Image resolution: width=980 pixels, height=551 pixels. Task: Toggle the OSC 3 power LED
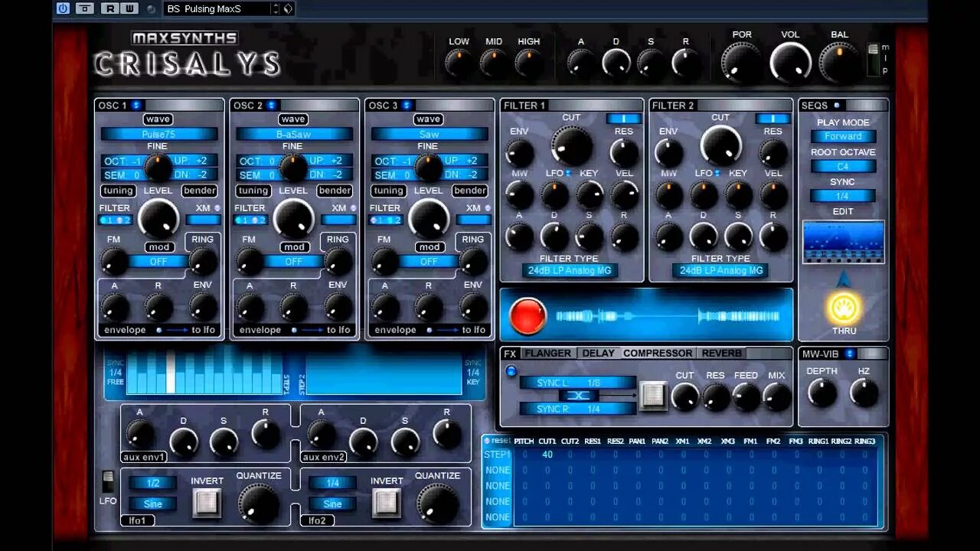pyautogui.click(x=407, y=105)
